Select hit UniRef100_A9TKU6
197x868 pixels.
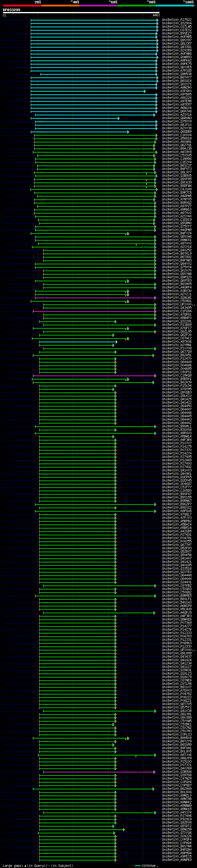[x=177, y=342]
